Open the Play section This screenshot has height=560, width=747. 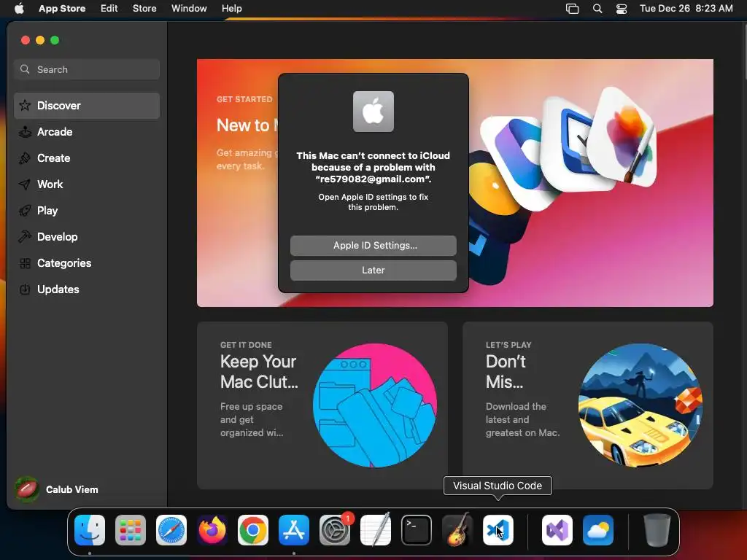(87, 211)
